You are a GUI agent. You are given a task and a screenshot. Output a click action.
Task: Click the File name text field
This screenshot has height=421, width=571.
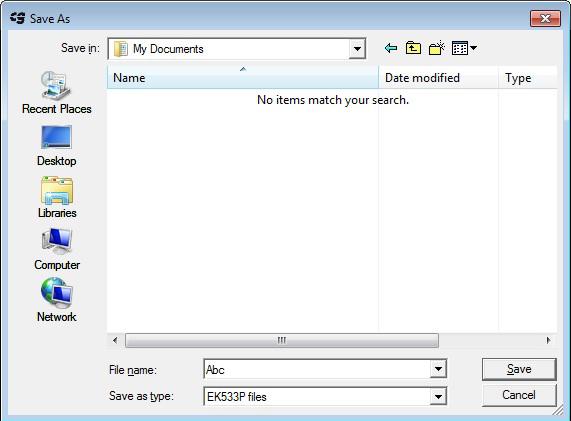[317, 369]
